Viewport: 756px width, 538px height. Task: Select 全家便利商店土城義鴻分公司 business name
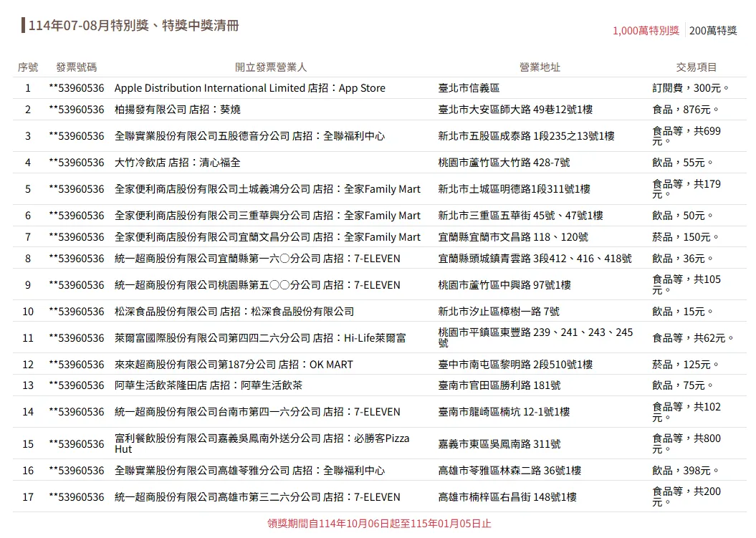coord(267,189)
